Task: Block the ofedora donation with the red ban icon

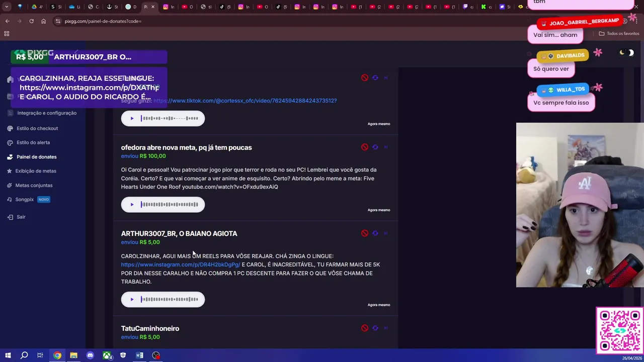Action: (364, 147)
